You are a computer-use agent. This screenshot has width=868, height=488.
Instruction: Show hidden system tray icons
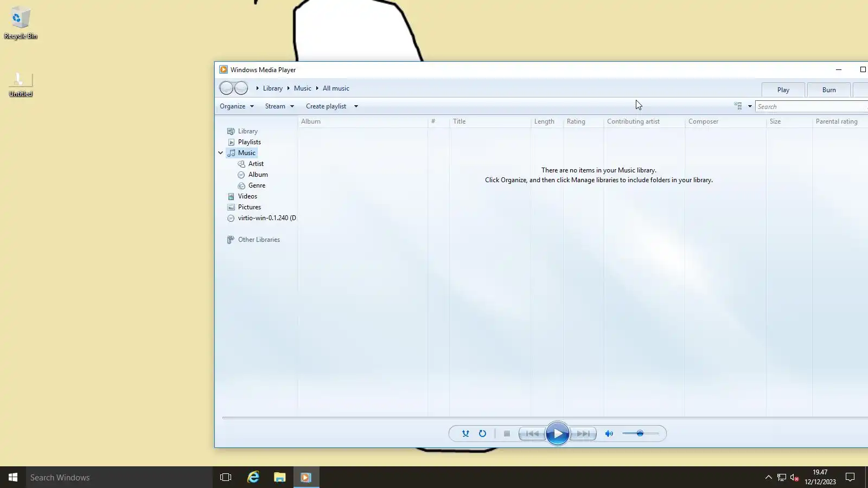768,477
